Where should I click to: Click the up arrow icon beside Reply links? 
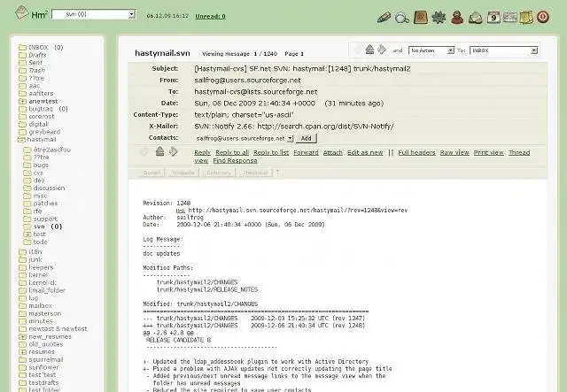click(x=159, y=151)
